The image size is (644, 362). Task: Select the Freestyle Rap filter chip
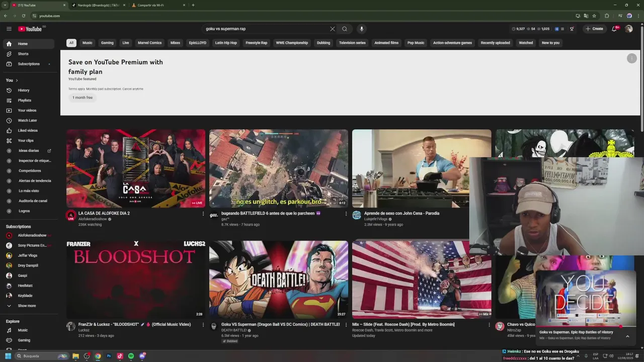(257, 43)
